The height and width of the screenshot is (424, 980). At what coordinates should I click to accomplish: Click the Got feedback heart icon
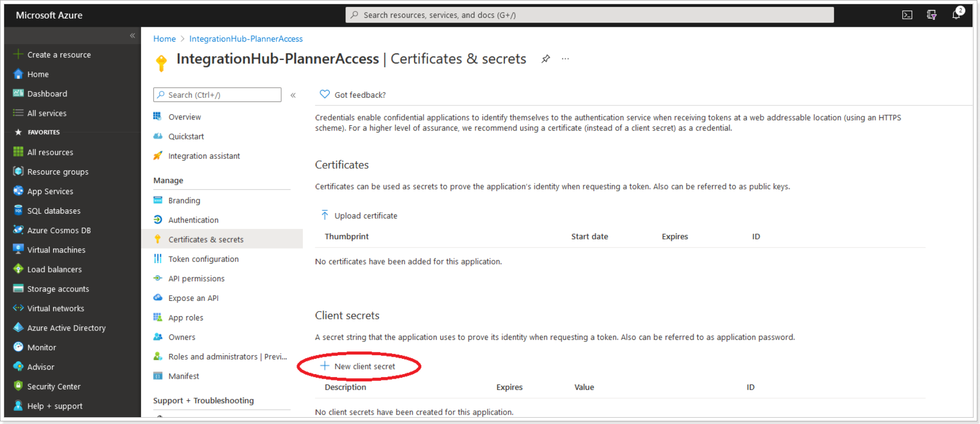pos(325,94)
